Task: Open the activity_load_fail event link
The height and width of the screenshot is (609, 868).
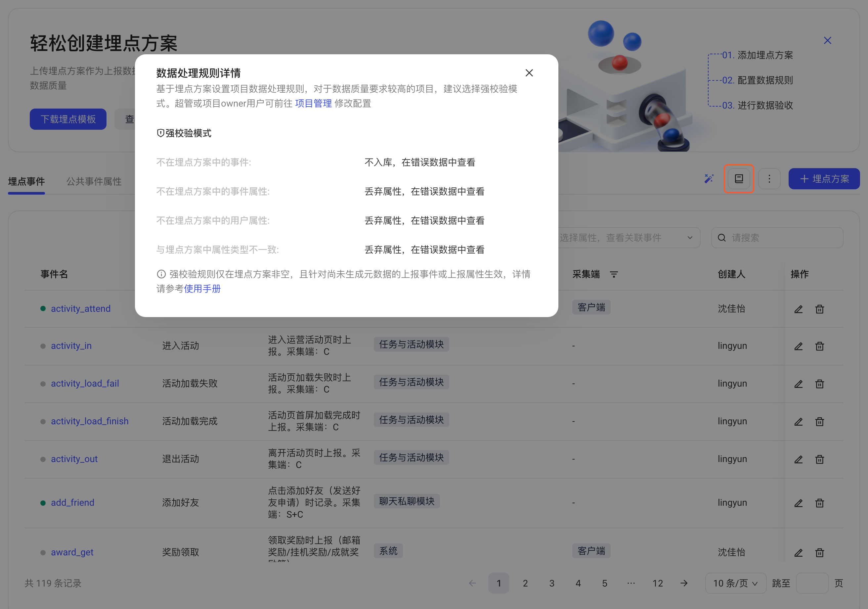Action: tap(85, 384)
